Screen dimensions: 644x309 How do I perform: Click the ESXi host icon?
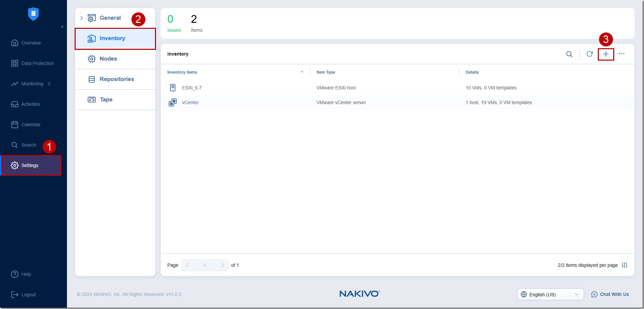(172, 88)
